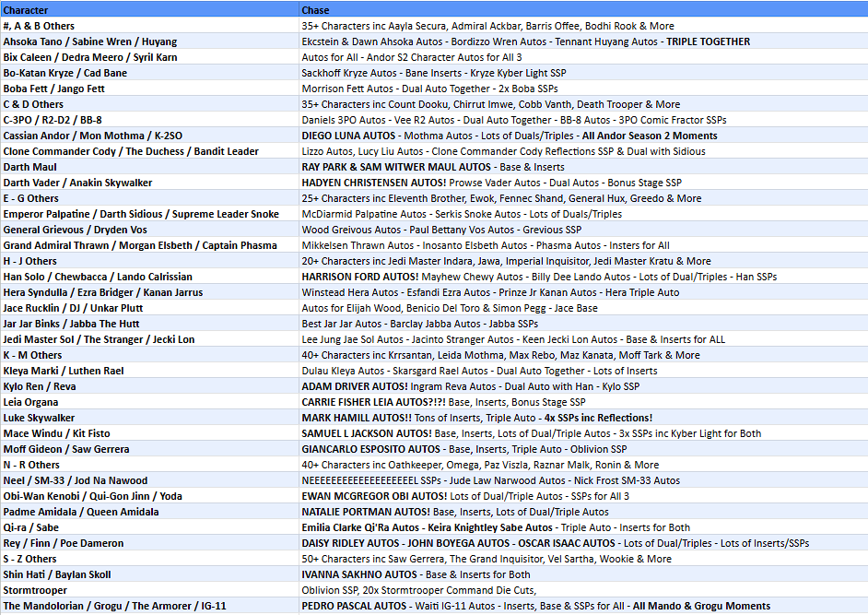The width and height of the screenshot is (868, 615).
Task: Select the 'Character' column header
Action: tap(149, 10)
